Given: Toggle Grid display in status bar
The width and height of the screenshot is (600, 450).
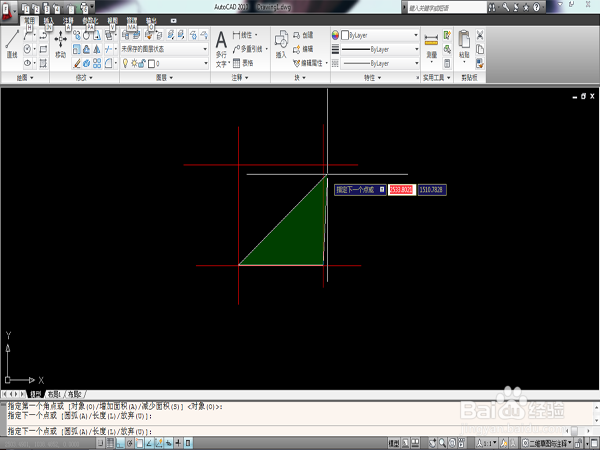Looking at the screenshot, I should click(x=110, y=443).
